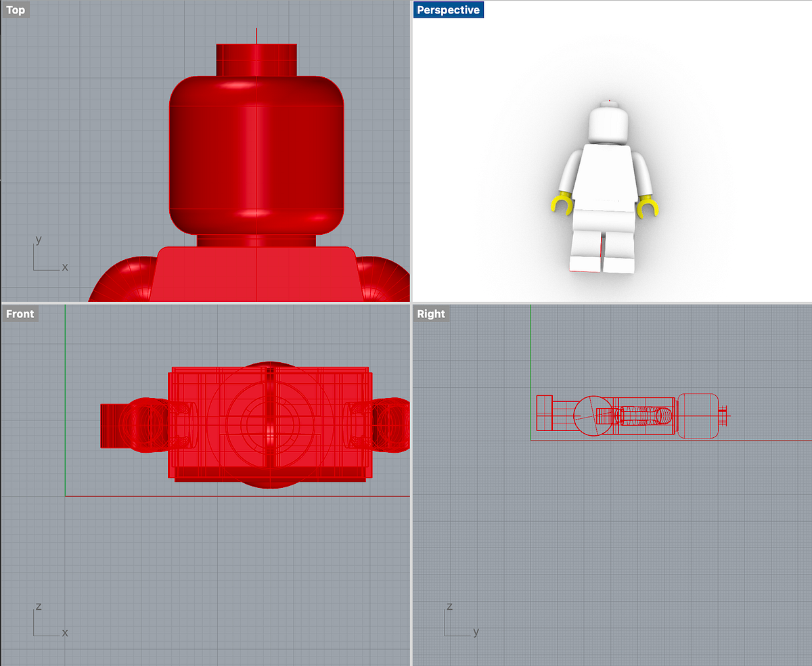Select the wireframe figure in Right viewport

coord(633,415)
